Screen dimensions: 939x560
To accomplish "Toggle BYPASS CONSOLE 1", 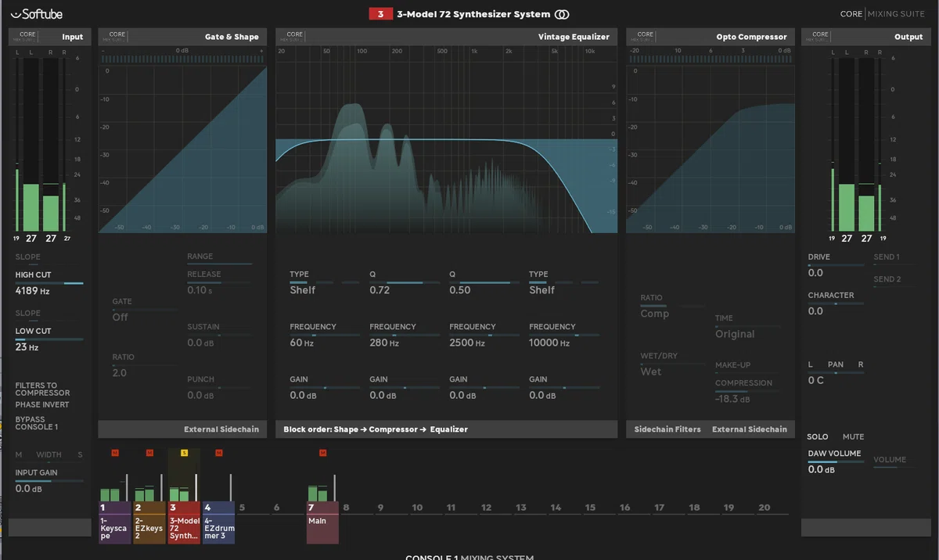I will [36, 423].
